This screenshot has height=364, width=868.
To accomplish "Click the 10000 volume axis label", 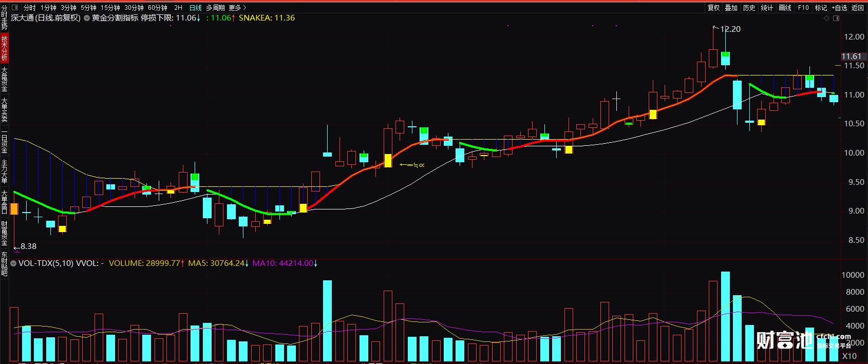I will tap(853, 275).
